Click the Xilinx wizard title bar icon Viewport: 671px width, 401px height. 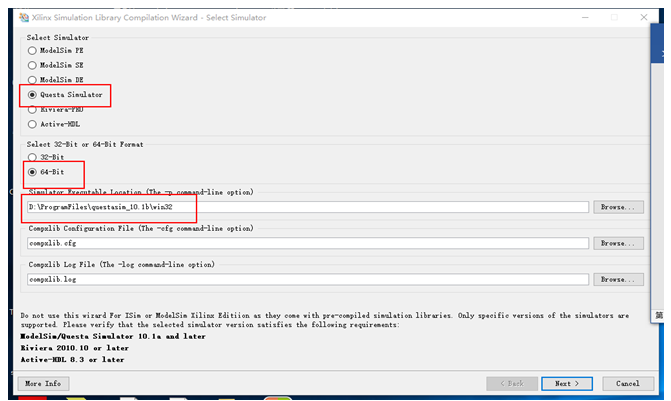(24, 18)
